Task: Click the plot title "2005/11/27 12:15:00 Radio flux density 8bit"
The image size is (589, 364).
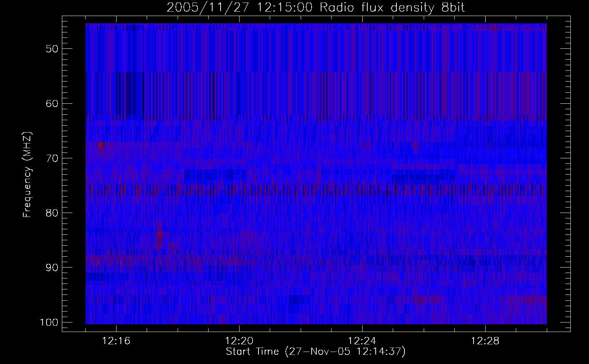Action: 316,8
